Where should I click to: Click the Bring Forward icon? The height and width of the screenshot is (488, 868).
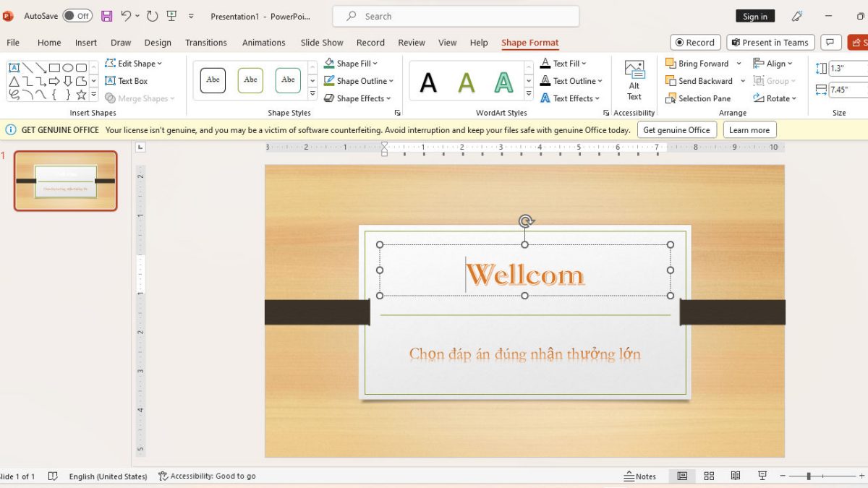pyautogui.click(x=671, y=63)
